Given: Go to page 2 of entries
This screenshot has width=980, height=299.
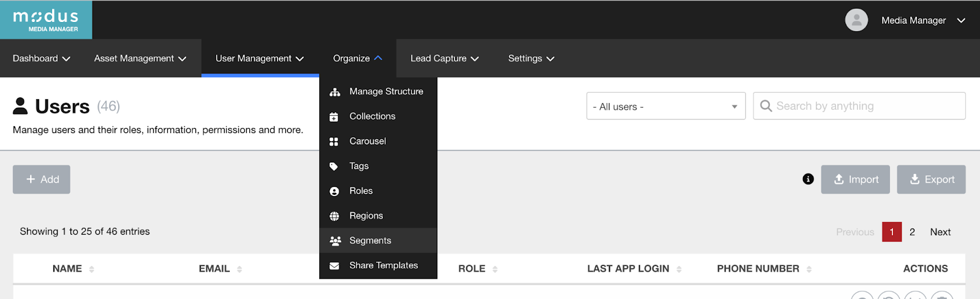Looking at the screenshot, I should pyautogui.click(x=912, y=232).
